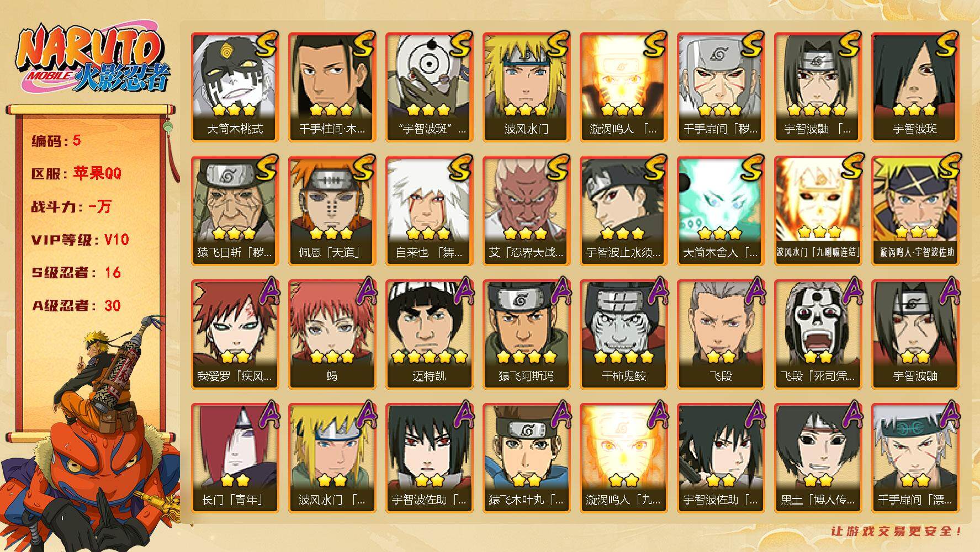Click the Naruto Mobile 火影忍者 logo

(92, 60)
